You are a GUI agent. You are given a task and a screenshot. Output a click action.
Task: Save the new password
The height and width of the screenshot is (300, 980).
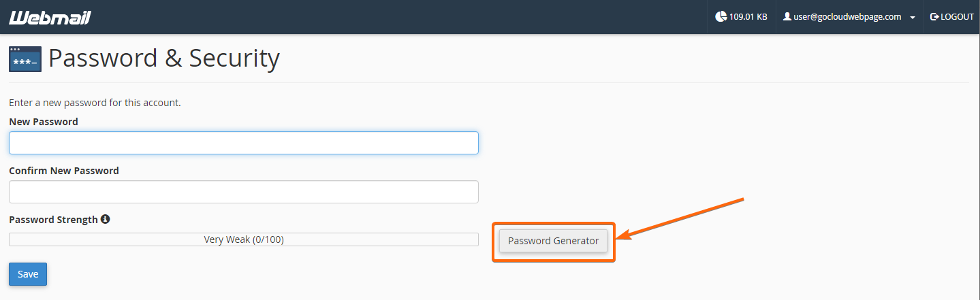[28, 274]
